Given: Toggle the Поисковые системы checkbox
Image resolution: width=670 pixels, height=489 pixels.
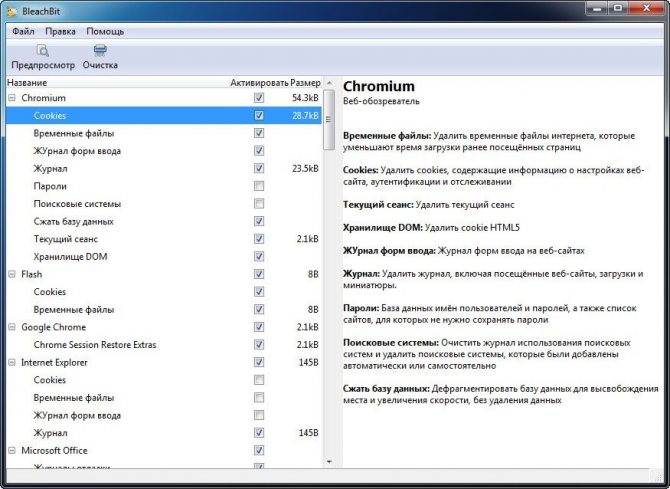Looking at the screenshot, I should (x=259, y=204).
